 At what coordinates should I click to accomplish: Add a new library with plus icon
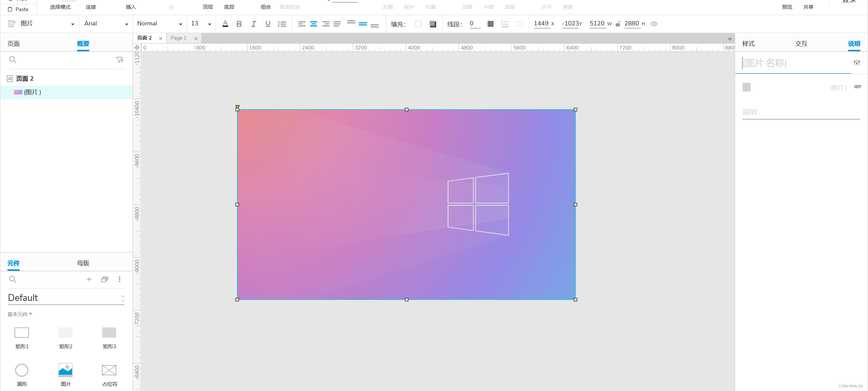click(89, 279)
